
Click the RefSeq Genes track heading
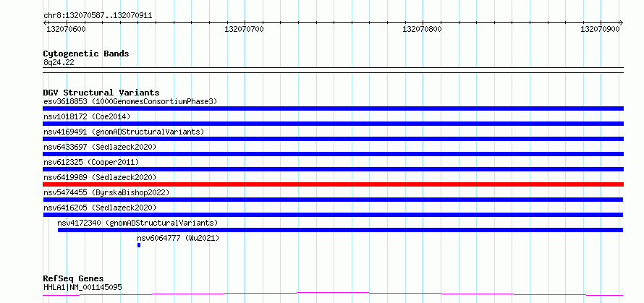(73, 279)
